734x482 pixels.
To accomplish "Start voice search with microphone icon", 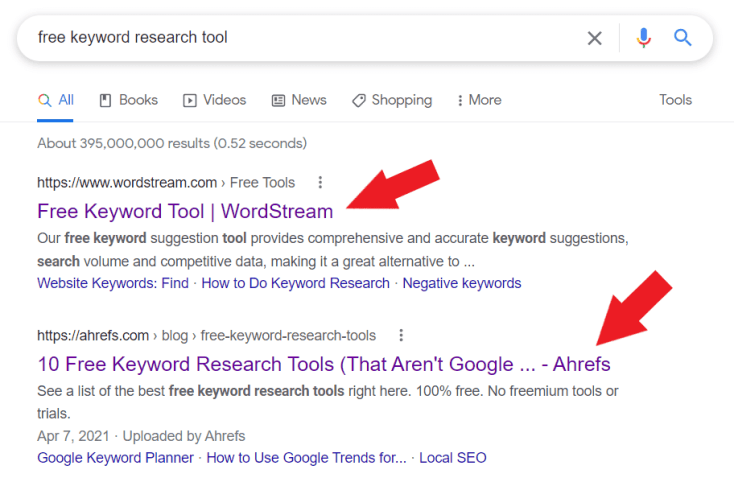I will (x=644, y=37).
